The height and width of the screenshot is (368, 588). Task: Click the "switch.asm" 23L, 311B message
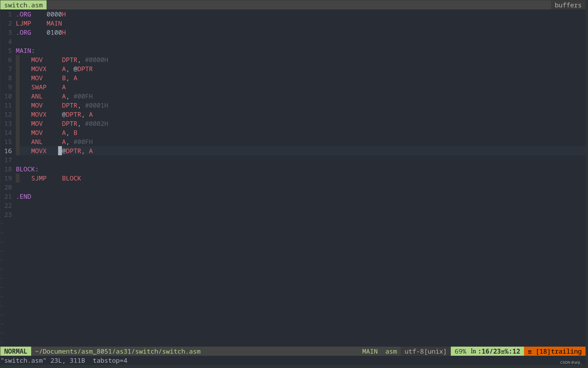(43, 360)
